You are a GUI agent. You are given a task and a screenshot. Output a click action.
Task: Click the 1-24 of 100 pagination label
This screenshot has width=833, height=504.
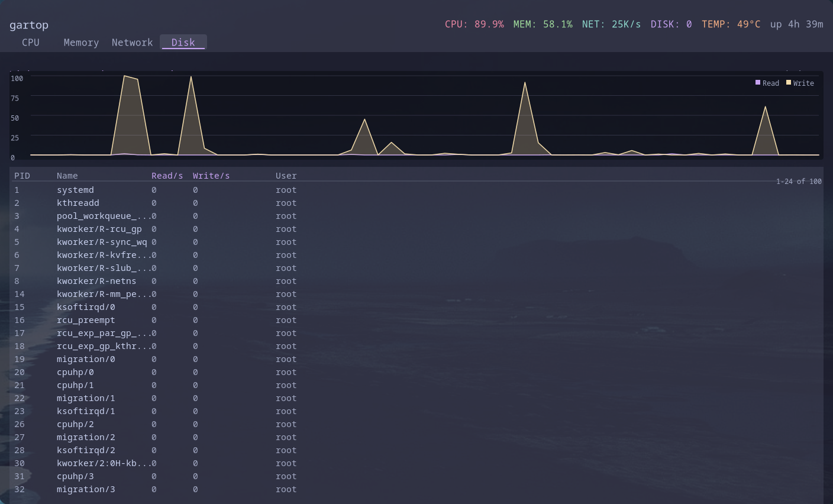(799, 182)
